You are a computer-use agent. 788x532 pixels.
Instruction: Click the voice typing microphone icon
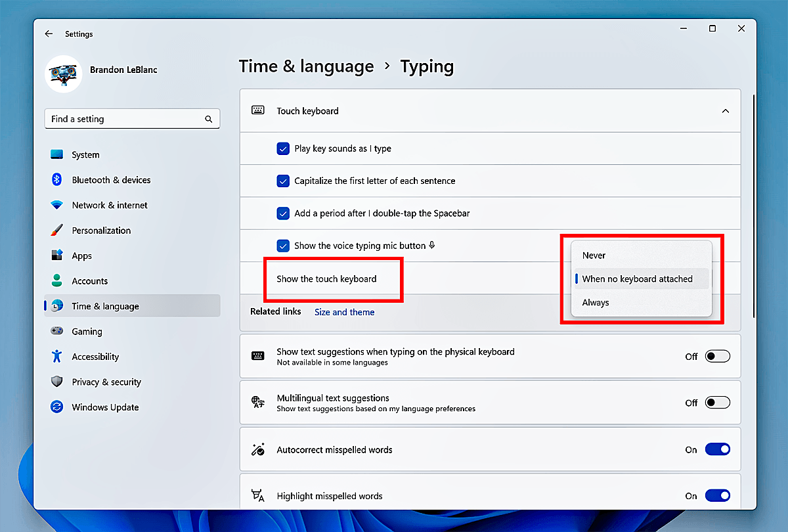click(432, 246)
